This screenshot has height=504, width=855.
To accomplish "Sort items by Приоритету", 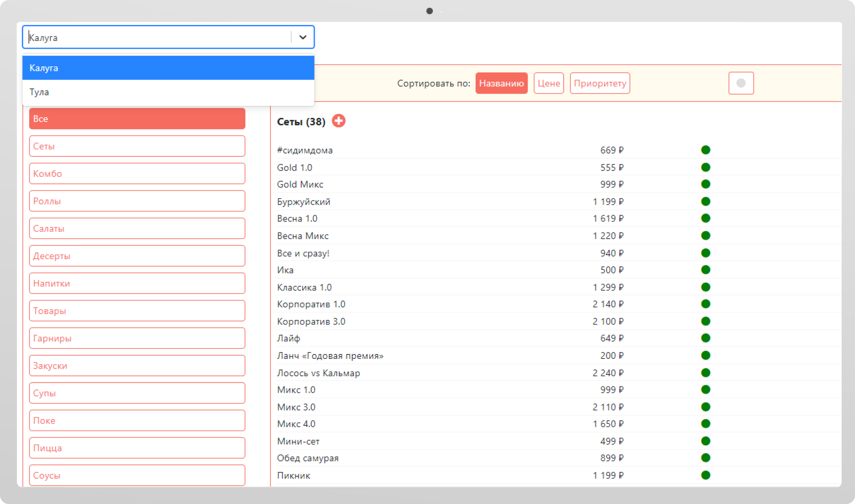I will 599,83.
